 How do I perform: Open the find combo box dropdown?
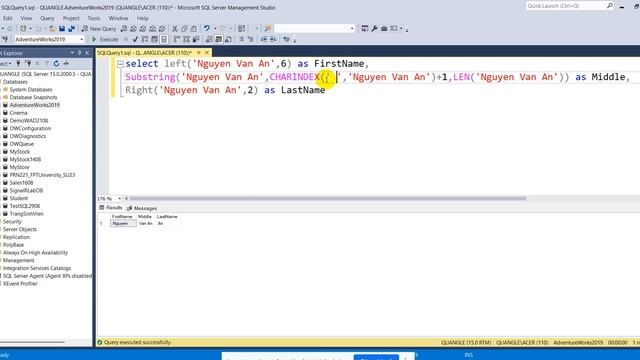coord(352,29)
